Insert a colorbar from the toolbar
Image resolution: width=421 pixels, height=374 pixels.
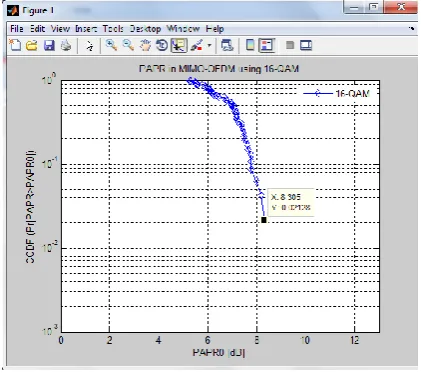(250, 45)
